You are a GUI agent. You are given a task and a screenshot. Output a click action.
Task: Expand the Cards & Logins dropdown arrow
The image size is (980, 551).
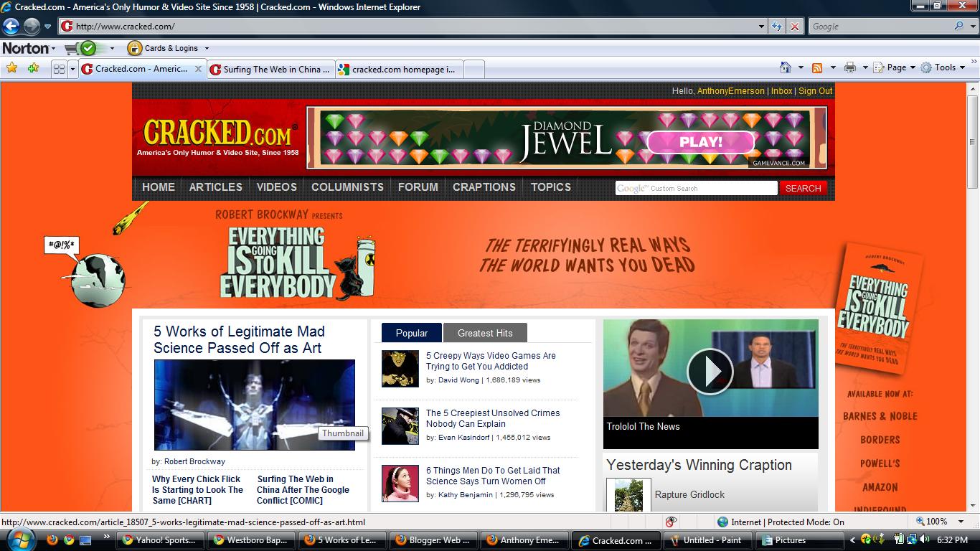click(207, 48)
